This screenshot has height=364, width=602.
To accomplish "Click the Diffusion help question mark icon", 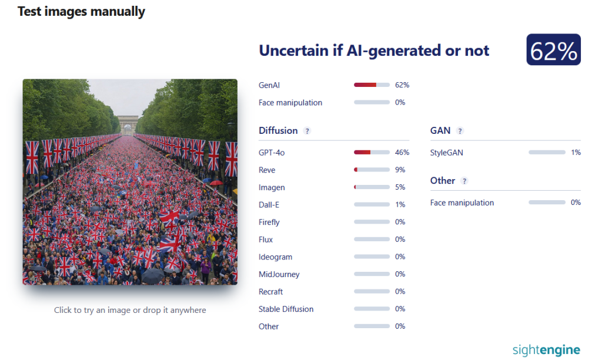I will [x=307, y=131].
